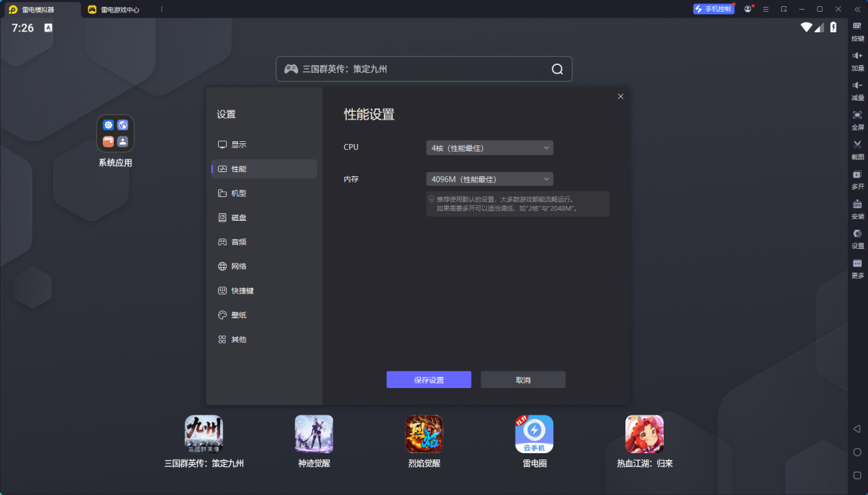This screenshot has height=495, width=868.
Task: Open the 内存 memory size dropdown
Action: pos(489,179)
